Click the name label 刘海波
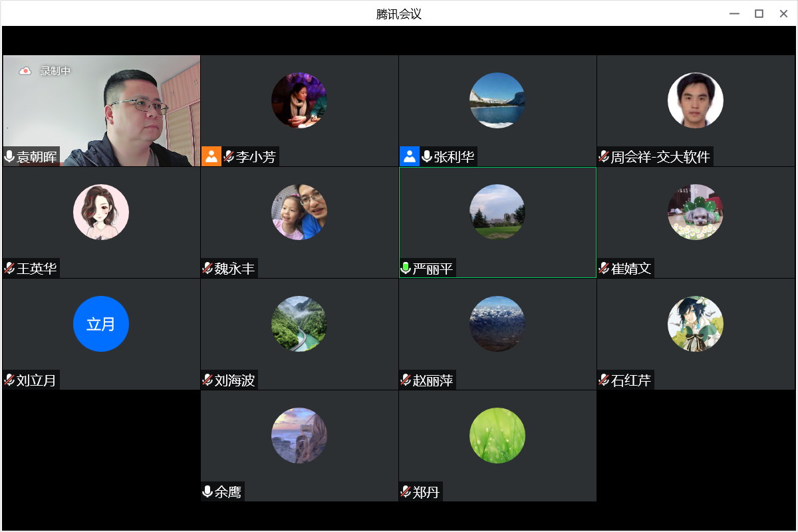 tap(235, 380)
